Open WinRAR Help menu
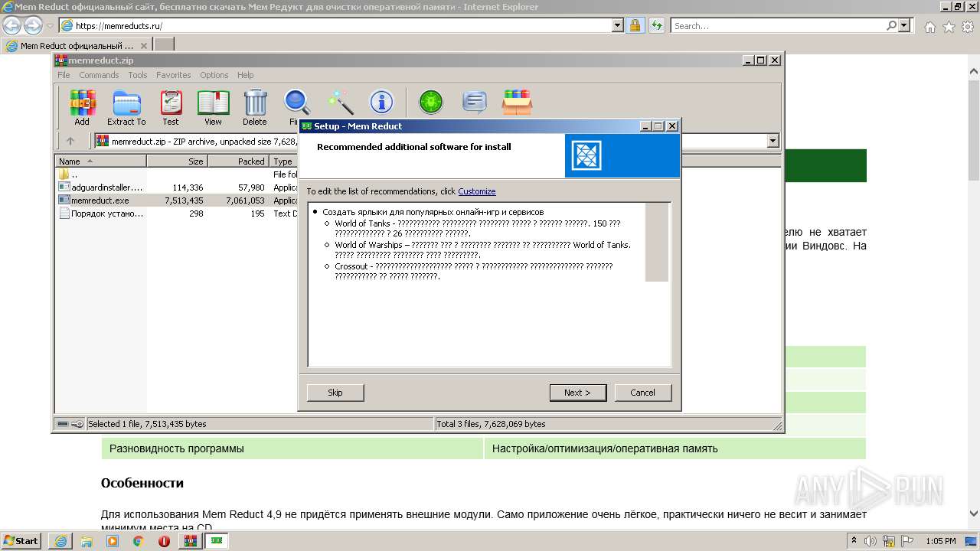The image size is (980, 551). [245, 75]
